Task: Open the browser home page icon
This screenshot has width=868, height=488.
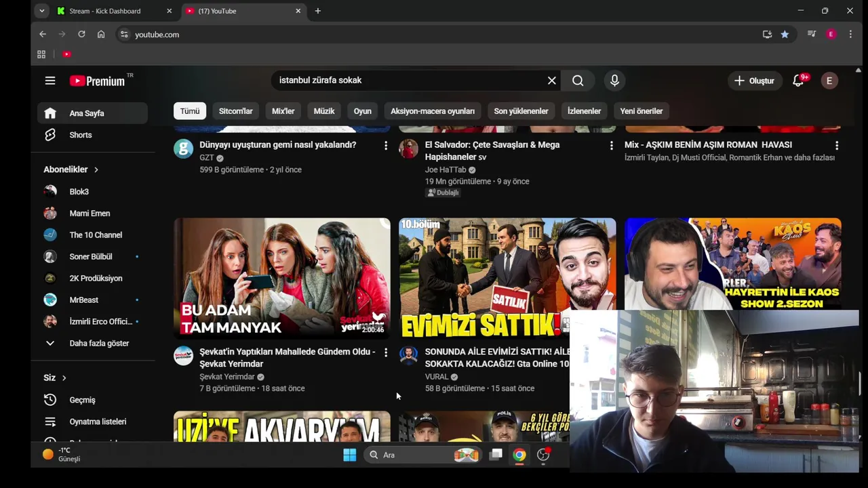Action: click(101, 34)
